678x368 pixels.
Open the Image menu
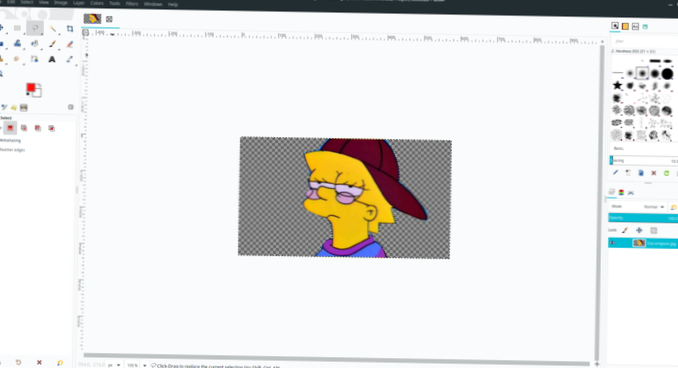tap(61, 3)
